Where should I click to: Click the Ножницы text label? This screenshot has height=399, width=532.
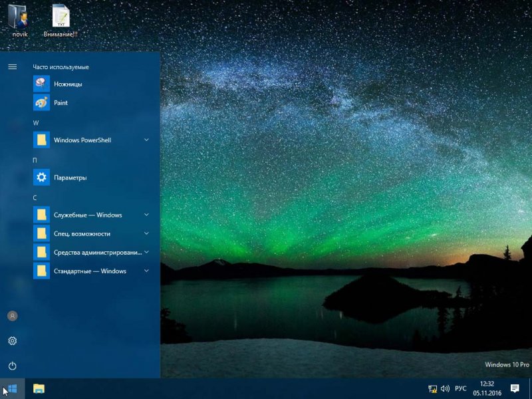point(68,84)
